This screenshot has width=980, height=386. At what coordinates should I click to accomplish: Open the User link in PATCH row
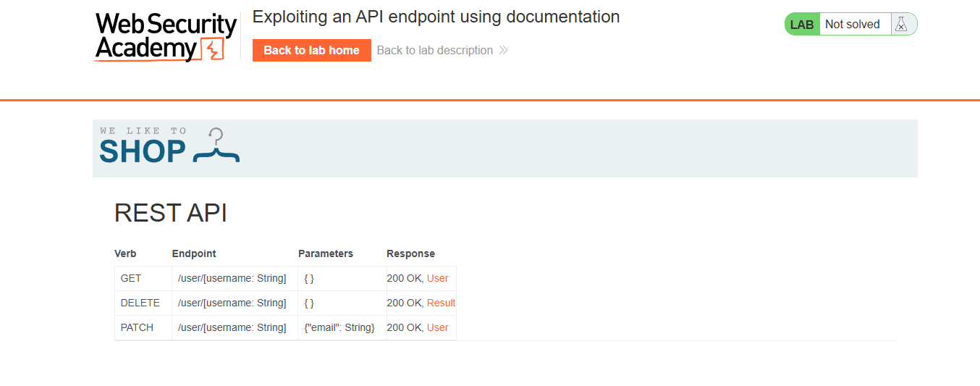coord(437,327)
